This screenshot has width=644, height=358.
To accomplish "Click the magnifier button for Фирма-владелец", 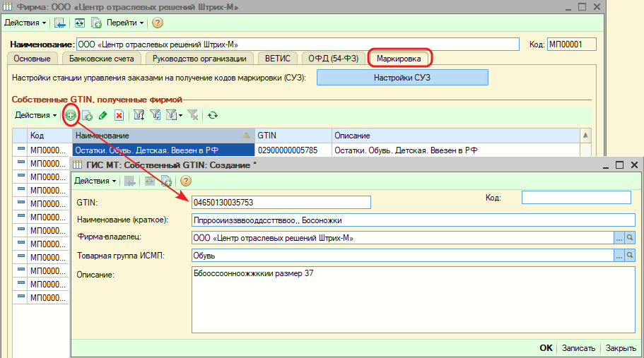I will tap(630, 238).
